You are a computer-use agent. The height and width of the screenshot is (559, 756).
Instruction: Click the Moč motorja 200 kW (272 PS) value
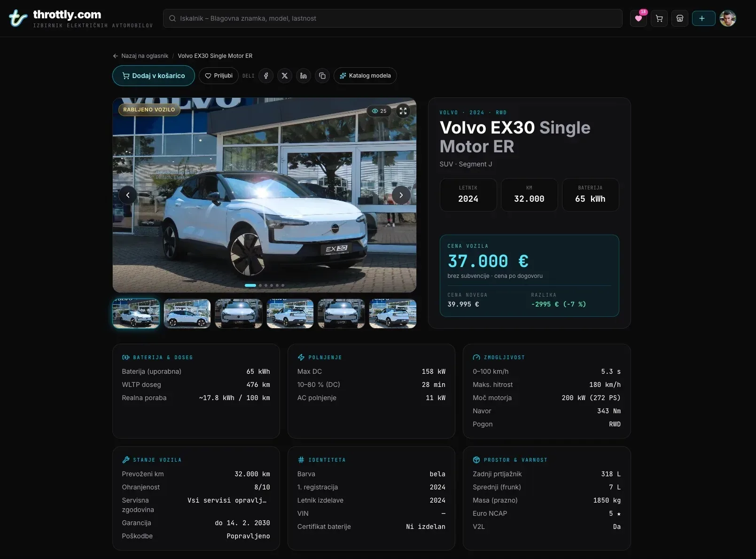(591, 398)
